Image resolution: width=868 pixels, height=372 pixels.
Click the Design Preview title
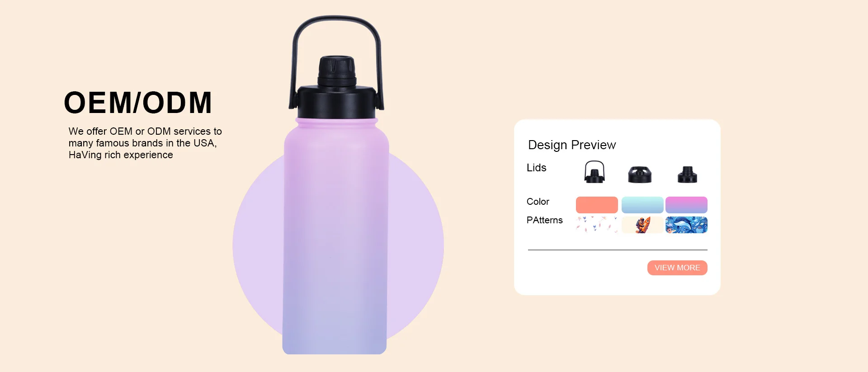point(572,145)
